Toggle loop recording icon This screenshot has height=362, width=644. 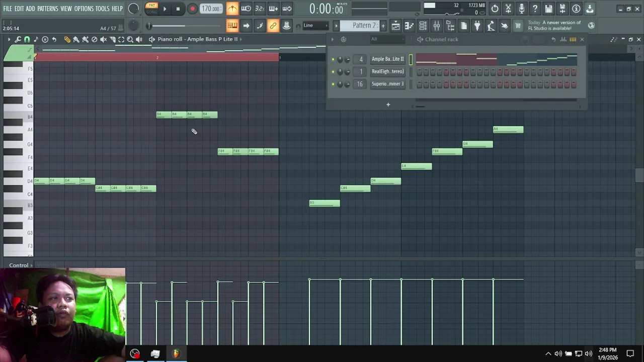287,9
